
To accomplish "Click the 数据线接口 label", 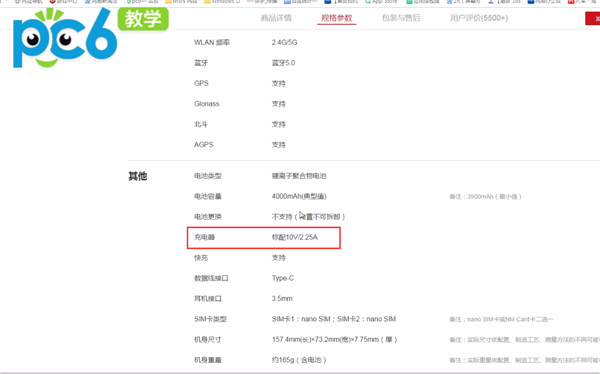I will click(211, 278).
